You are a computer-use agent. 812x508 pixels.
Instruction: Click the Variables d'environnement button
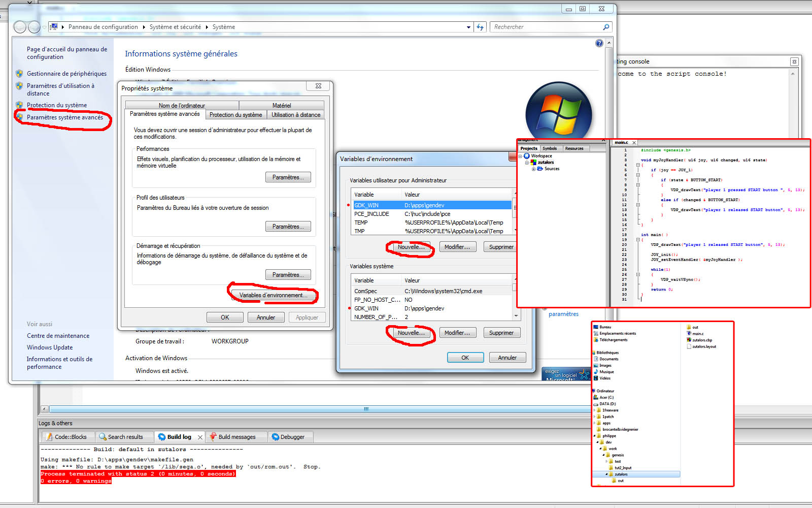point(273,295)
